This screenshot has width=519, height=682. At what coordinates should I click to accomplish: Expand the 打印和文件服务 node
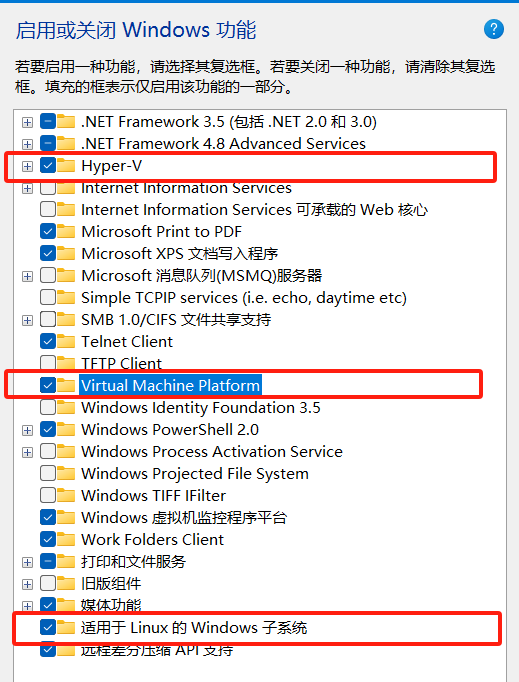click(27, 562)
